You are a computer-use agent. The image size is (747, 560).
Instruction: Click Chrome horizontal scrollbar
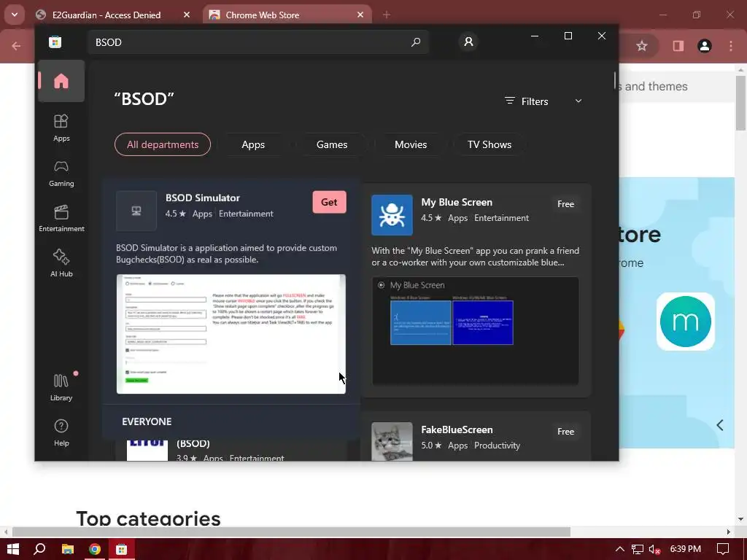tap(291, 532)
